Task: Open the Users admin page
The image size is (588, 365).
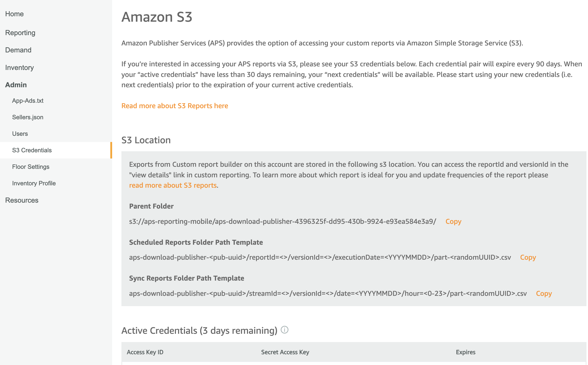Action: click(20, 134)
